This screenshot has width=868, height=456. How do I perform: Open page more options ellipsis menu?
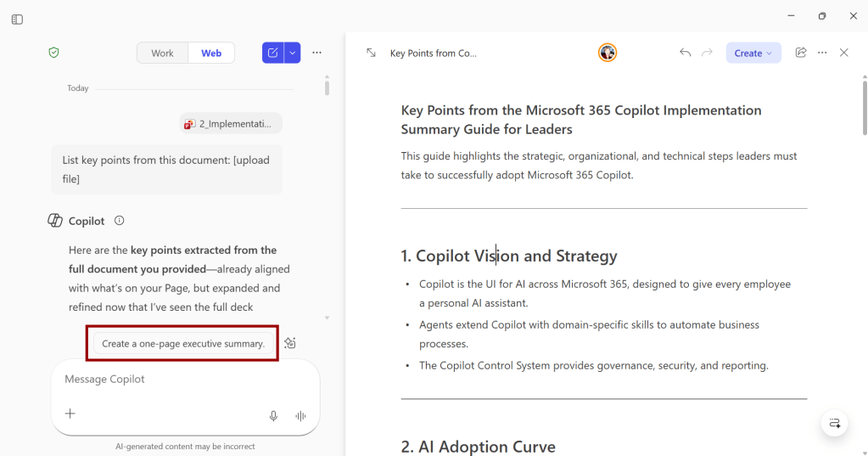coord(822,53)
